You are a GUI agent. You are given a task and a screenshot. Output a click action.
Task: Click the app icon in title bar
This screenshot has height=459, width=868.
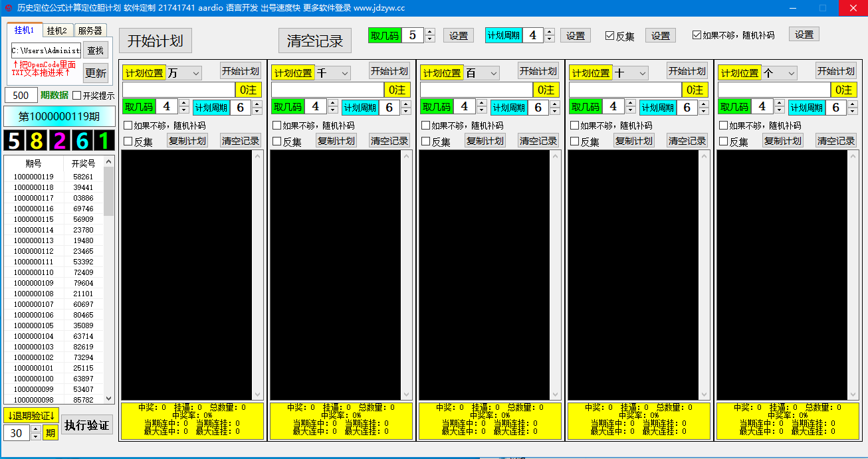(8, 8)
